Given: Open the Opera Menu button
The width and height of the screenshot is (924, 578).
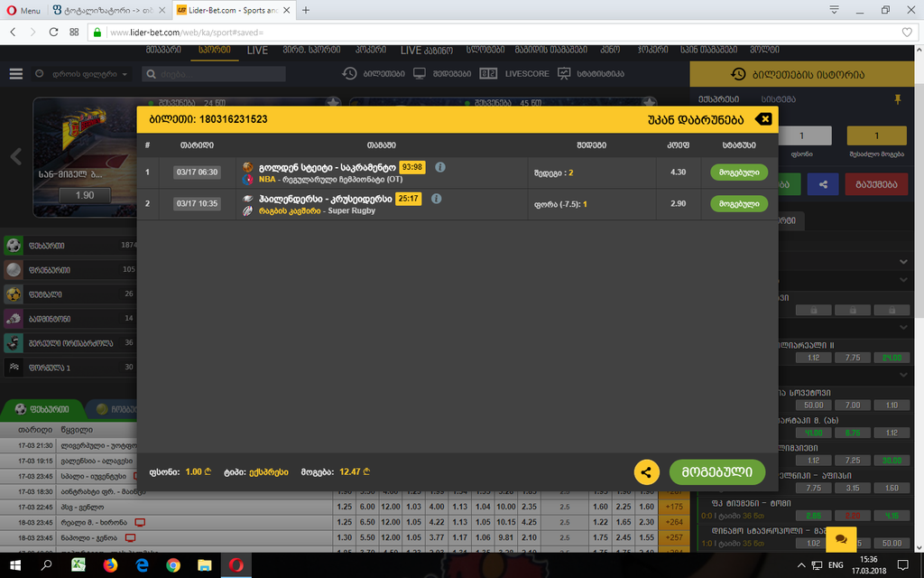Looking at the screenshot, I should 23,10.
